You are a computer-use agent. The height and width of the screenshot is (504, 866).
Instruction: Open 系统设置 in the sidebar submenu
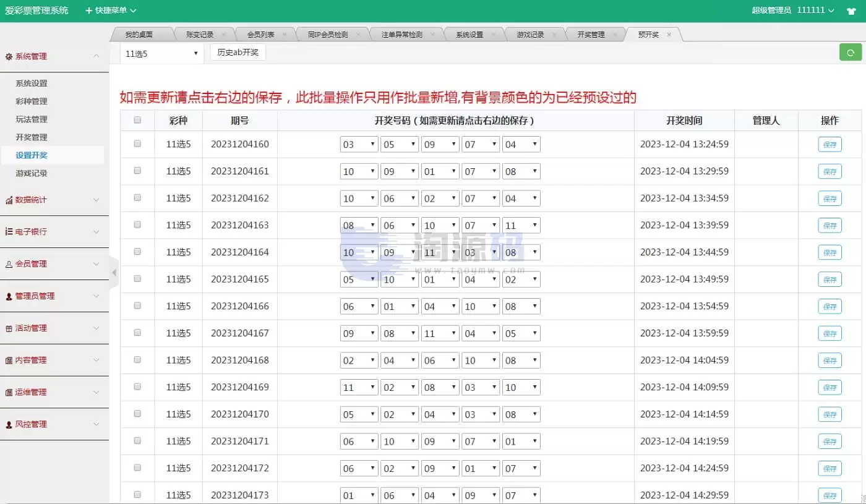[x=32, y=83]
